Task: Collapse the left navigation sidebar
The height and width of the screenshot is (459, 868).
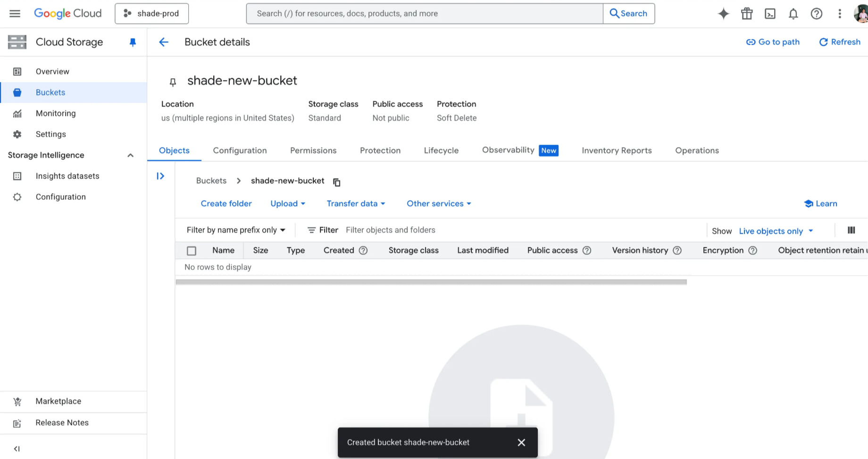Action: click(x=17, y=449)
